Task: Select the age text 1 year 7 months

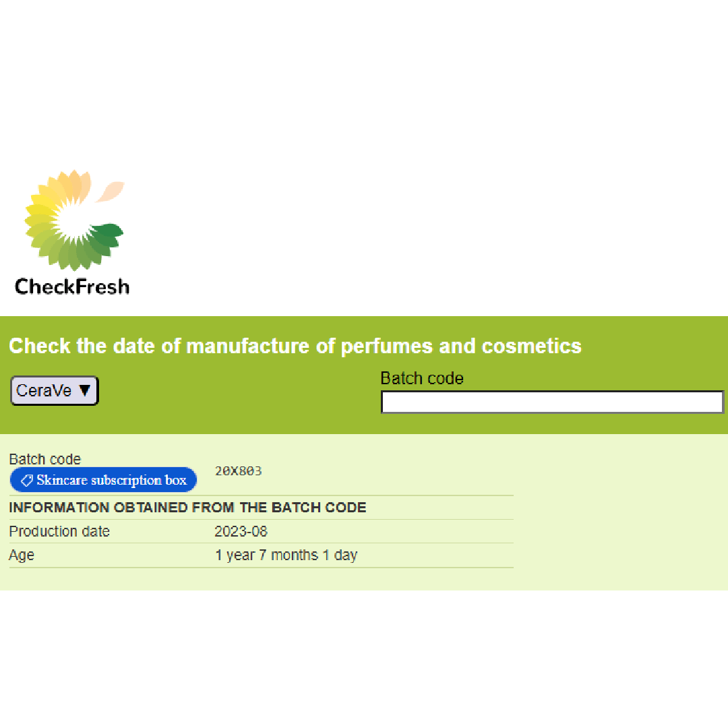Action: pos(267,555)
